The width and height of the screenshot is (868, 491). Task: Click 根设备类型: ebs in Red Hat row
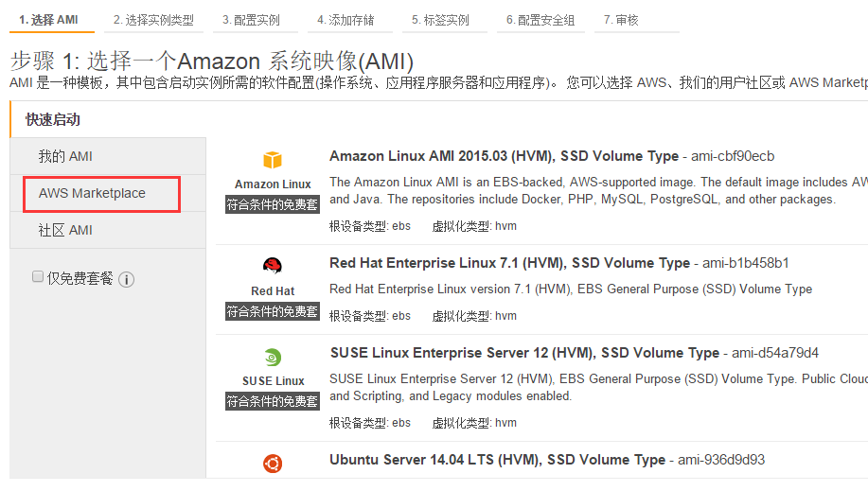370,316
